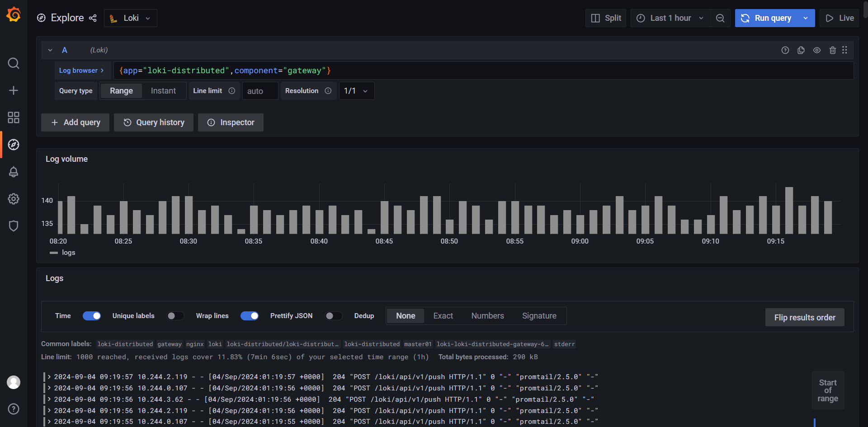Open the Loki data source dropdown
Screen dimensions: 868x427
pyautogui.click(x=131, y=18)
